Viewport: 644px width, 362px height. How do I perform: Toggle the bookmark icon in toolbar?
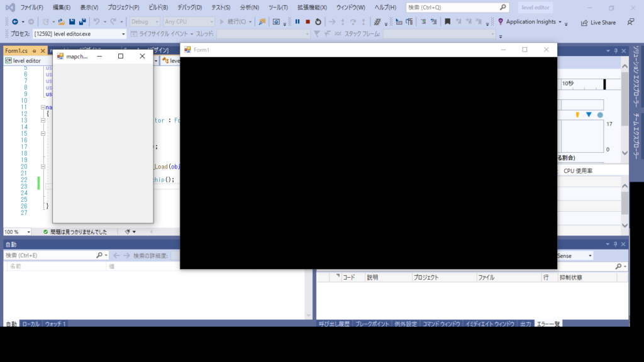pyautogui.click(x=447, y=22)
